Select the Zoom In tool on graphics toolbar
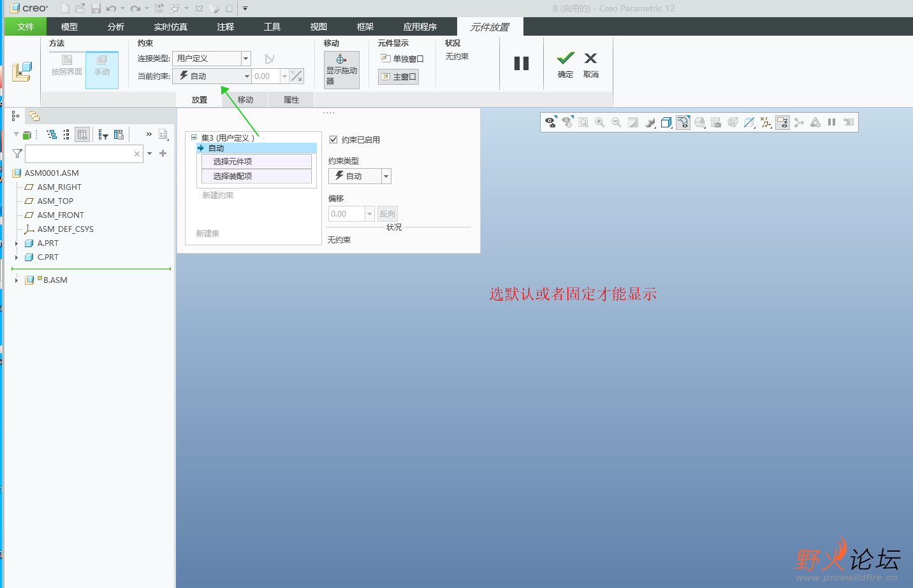The height and width of the screenshot is (588, 913). pyautogui.click(x=599, y=122)
